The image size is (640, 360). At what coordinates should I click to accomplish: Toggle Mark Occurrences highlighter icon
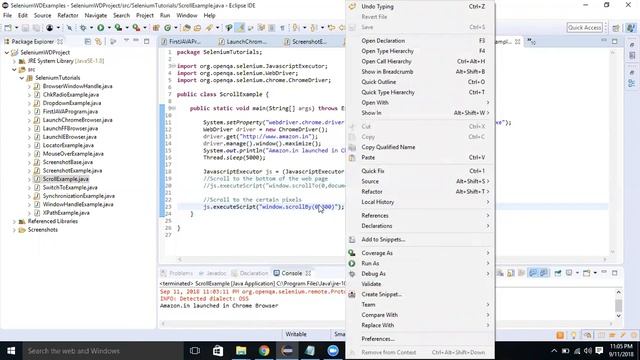click(x=240, y=28)
